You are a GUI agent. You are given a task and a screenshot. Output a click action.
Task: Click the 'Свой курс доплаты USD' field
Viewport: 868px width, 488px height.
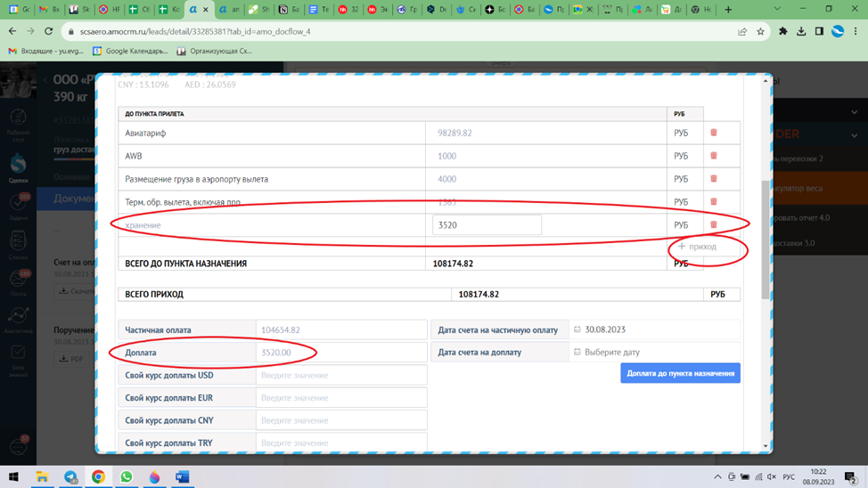click(340, 376)
